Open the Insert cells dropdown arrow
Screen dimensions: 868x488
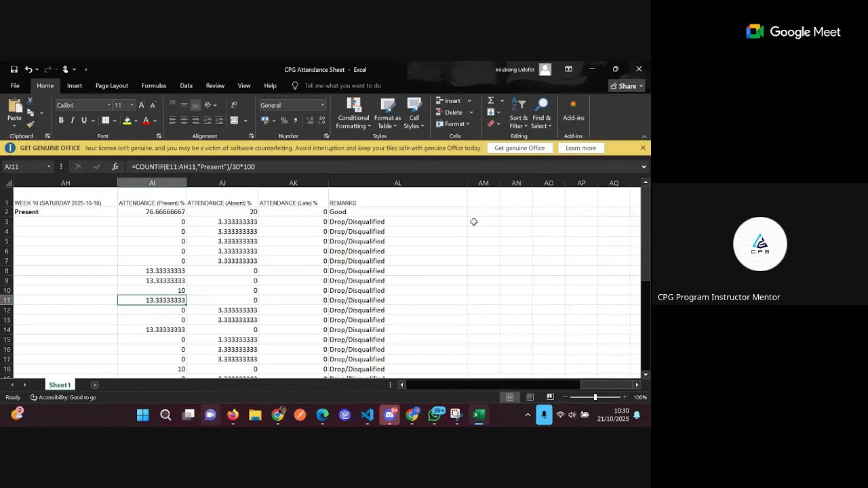click(x=469, y=101)
